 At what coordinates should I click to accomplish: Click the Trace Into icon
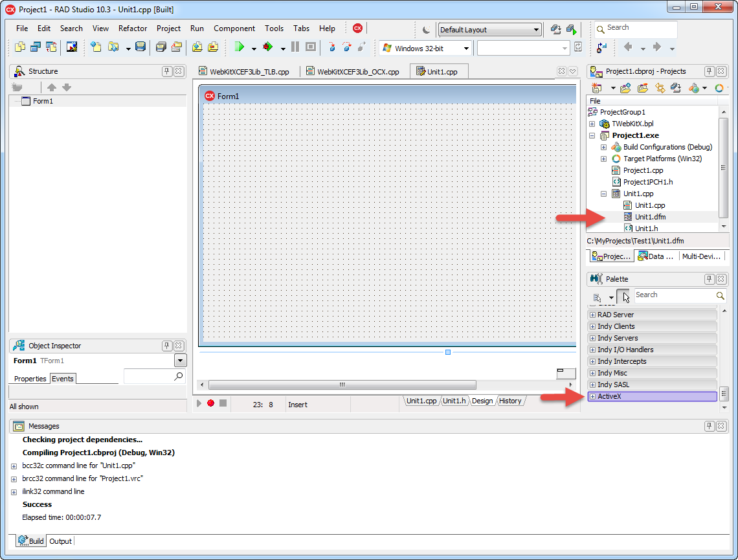click(332, 47)
